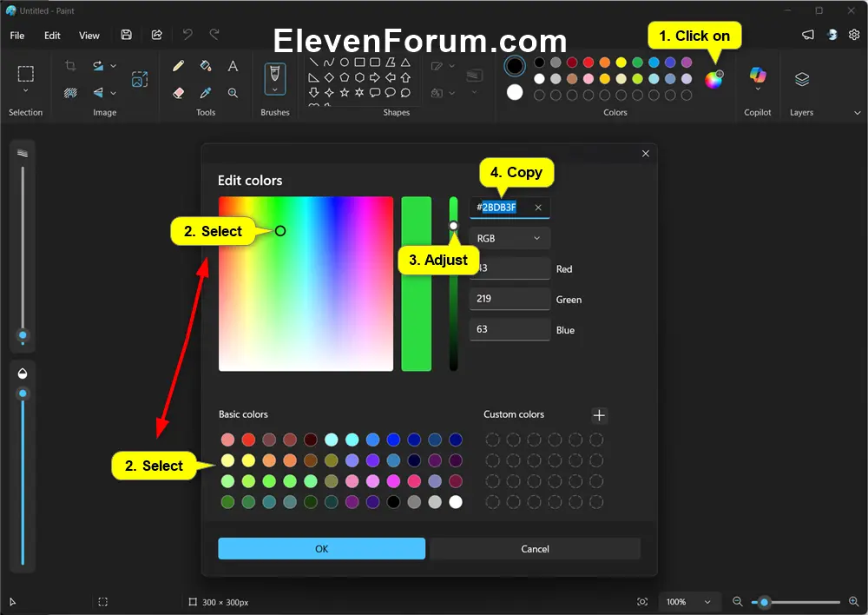Pick red in the ribbon color palette

589,62
